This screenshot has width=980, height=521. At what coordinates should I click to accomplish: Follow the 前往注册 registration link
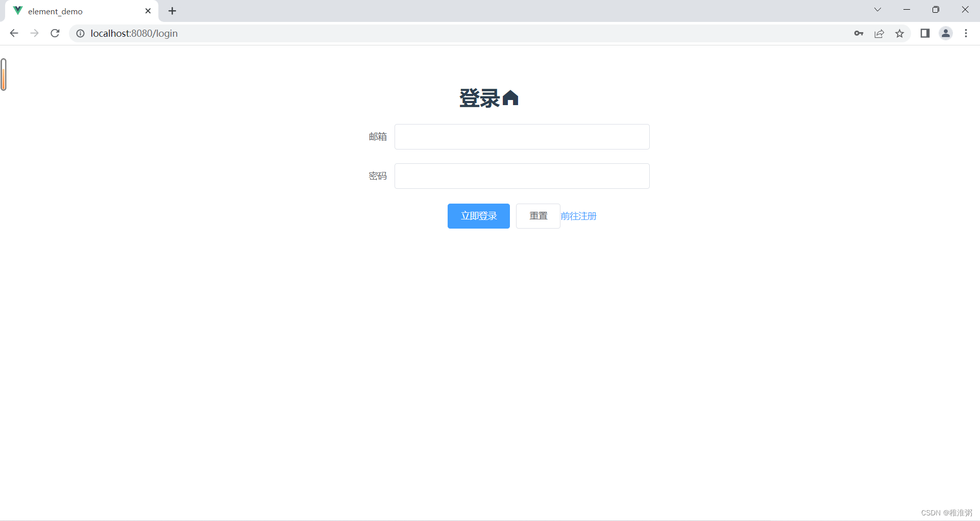(578, 216)
